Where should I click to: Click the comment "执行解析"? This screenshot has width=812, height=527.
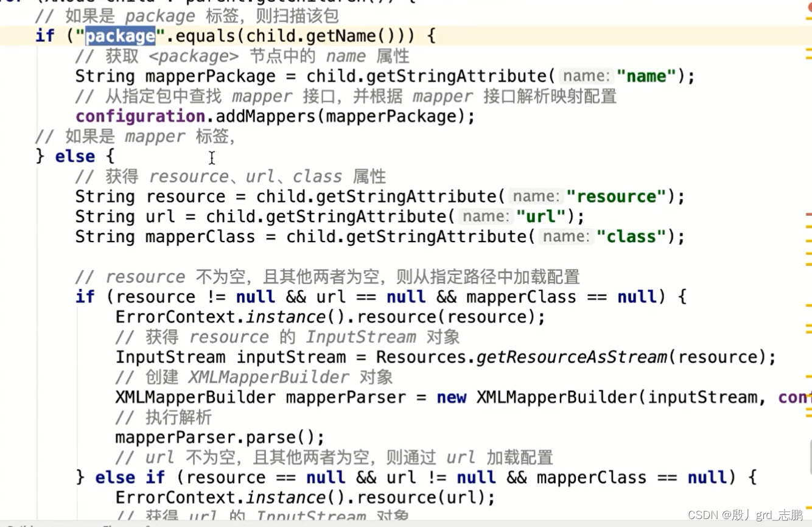pyautogui.click(x=163, y=417)
